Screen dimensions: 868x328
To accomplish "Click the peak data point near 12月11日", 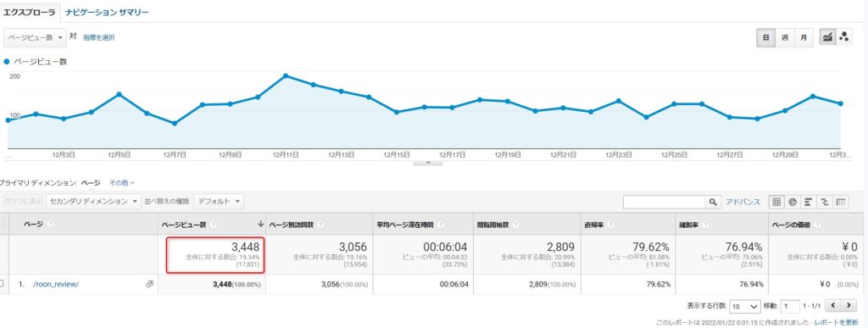I will tap(285, 75).
